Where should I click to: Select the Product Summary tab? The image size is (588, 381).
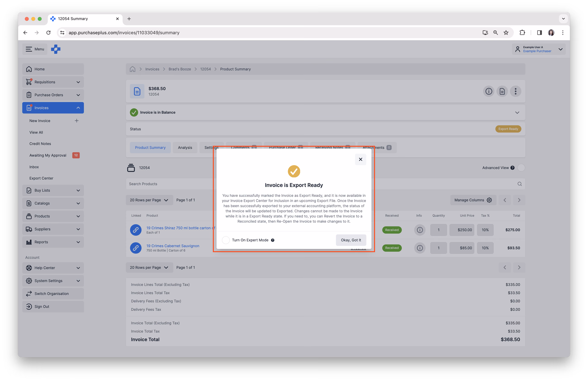(x=150, y=148)
